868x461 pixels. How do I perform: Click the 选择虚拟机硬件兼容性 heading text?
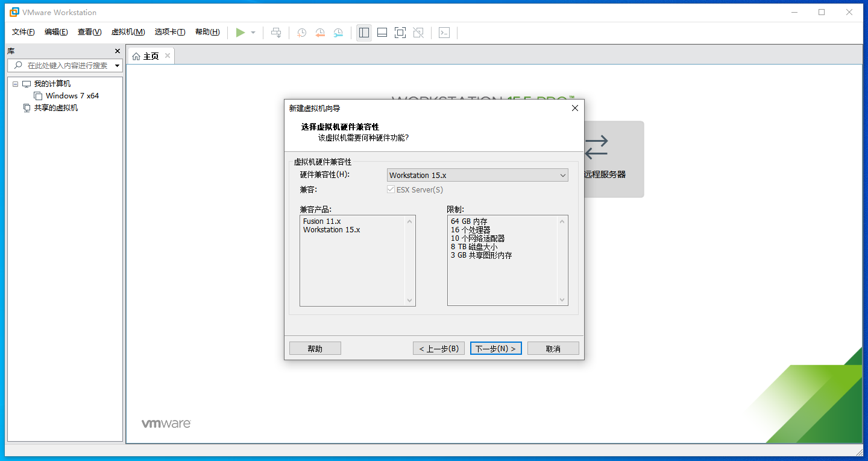(x=340, y=127)
